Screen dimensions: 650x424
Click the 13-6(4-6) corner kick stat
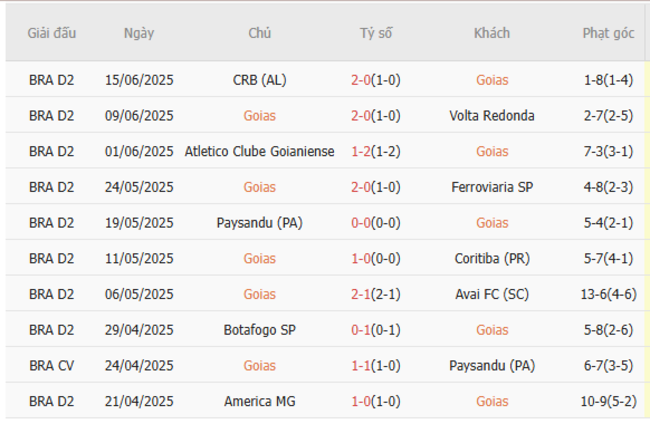point(608,295)
